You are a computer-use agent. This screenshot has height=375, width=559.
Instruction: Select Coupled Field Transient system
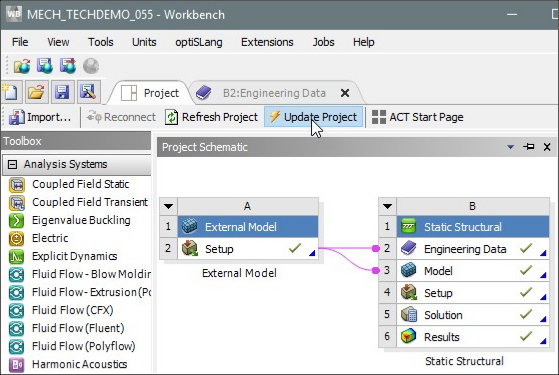click(x=89, y=202)
